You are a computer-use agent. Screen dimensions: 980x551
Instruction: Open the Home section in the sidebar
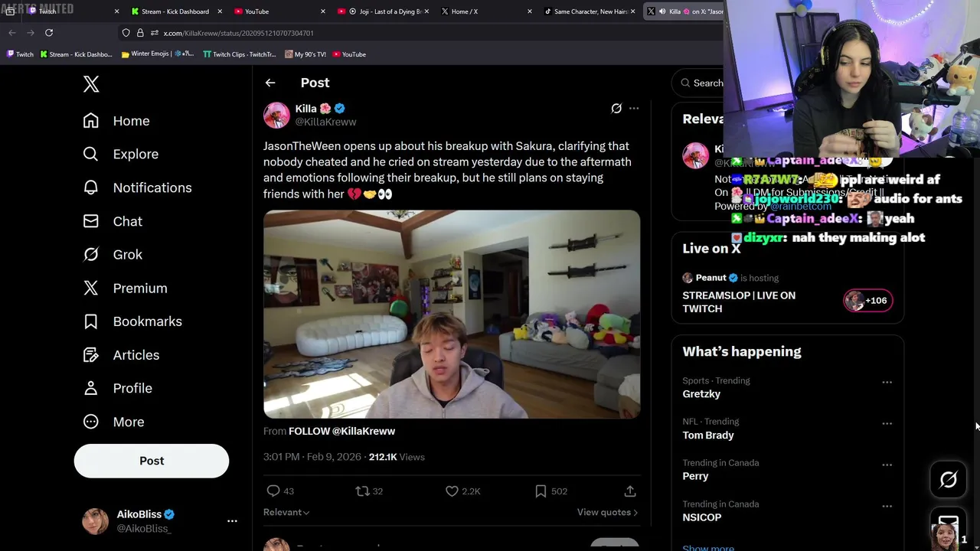116,121
